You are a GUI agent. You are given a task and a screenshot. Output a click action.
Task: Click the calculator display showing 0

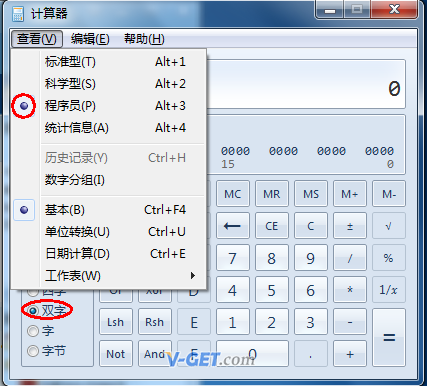pos(306,84)
